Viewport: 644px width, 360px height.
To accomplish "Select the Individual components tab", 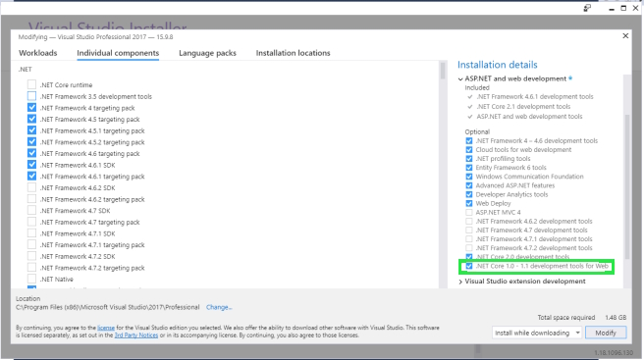I will (118, 53).
